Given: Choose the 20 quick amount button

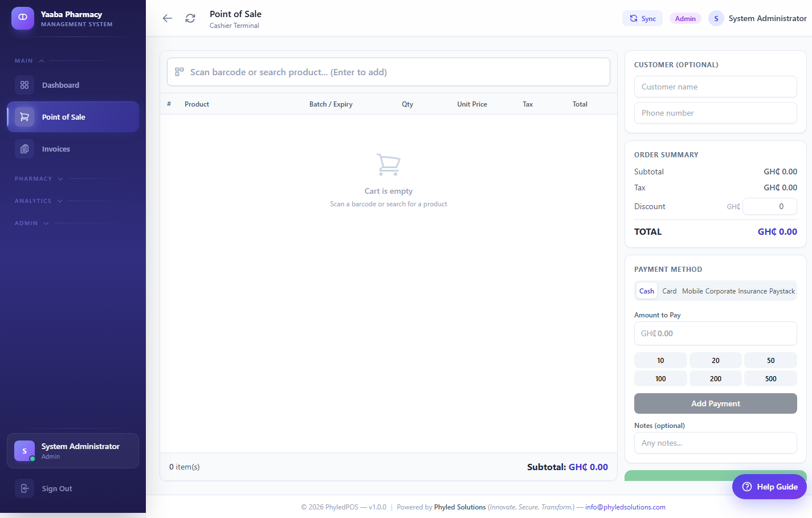Looking at the screenshot, I should (x=716, y=360).
